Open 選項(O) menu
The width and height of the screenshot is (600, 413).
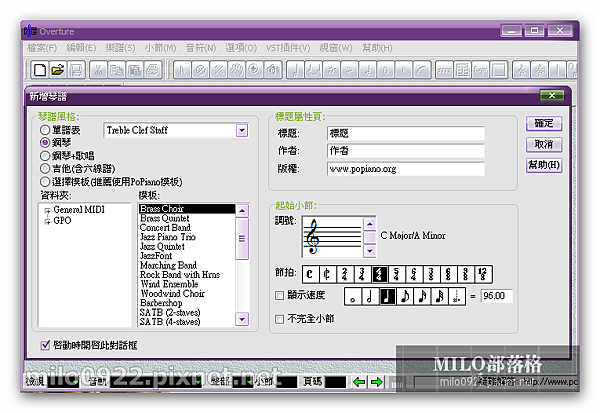pyautogui.click(x=241, y=48)
